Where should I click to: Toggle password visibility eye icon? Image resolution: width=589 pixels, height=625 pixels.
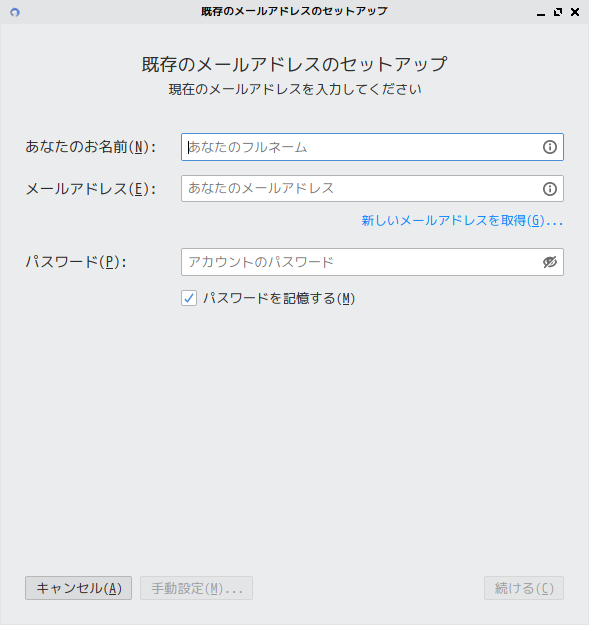pyautogui.click(x=550, y=262)
